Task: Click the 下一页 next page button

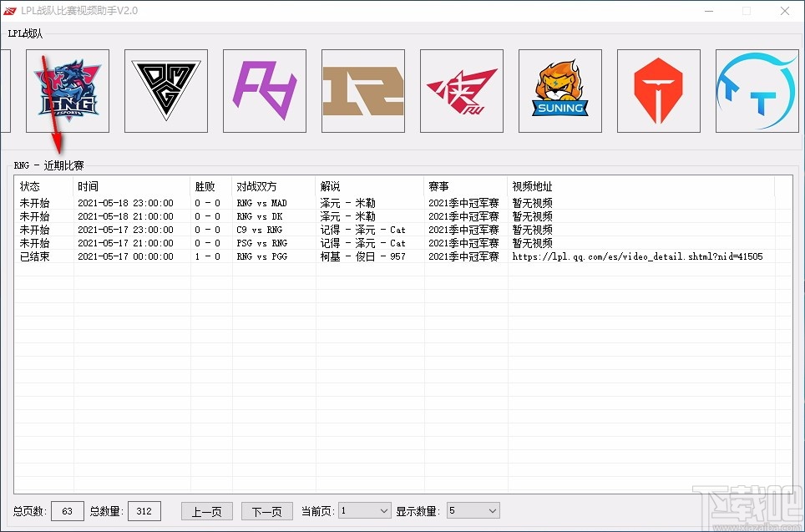Action: click(266, 510)
